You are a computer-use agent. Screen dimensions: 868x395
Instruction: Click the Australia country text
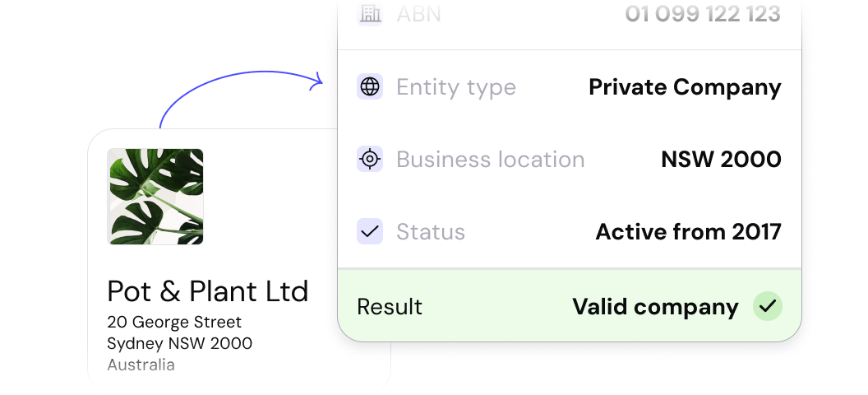coord(141,365)
